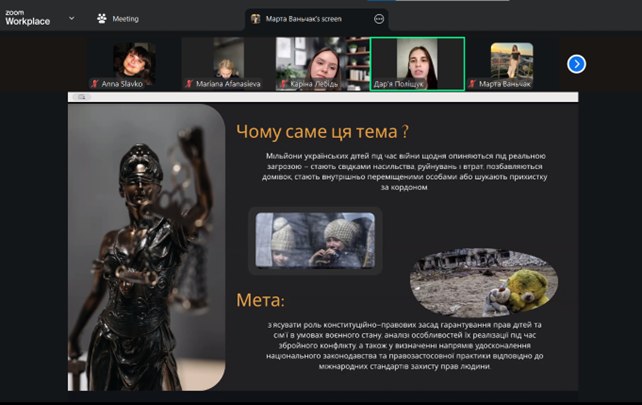Select Mariana Afanasieva's video thumbnail
This screenshot has height=405, width=642.
(x=227, y=60)
